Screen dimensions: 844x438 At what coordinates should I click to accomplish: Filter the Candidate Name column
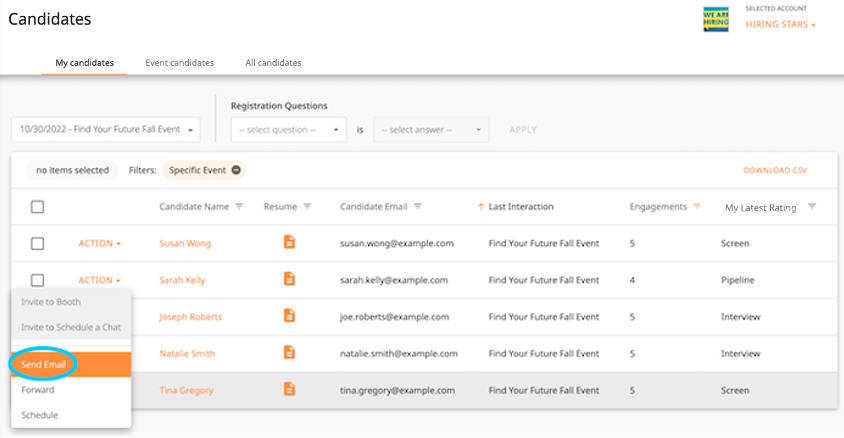tap(240, 207)
